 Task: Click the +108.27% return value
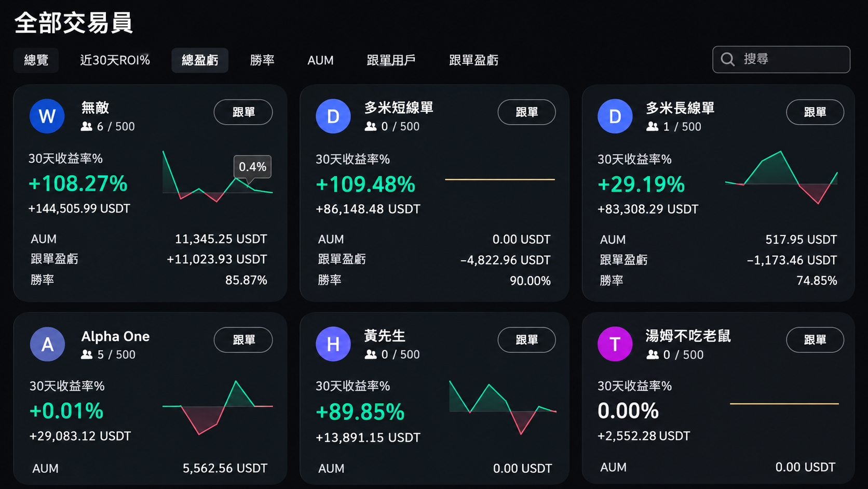coord(78,184)
